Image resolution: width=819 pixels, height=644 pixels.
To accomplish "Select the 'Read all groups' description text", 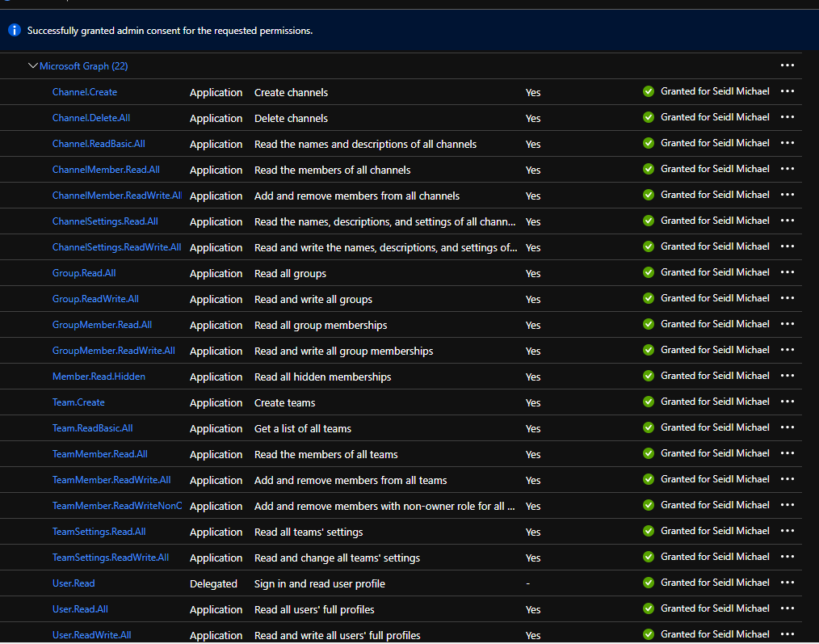I will pos(291,273).
